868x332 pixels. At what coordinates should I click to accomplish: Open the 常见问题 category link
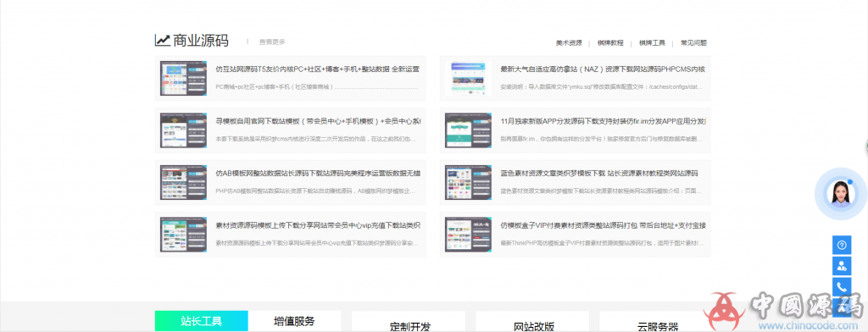click(693, 42)
